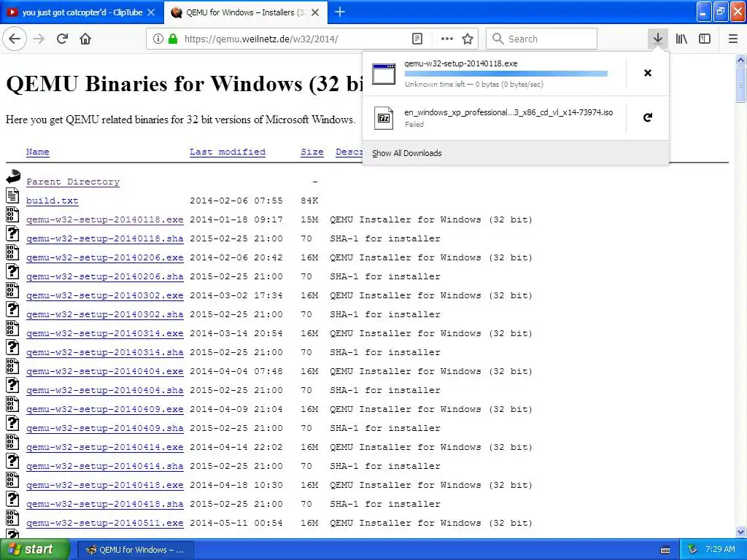
Task: Switch to the catcopter'd ClipTube tab
Action: point(82,12)
